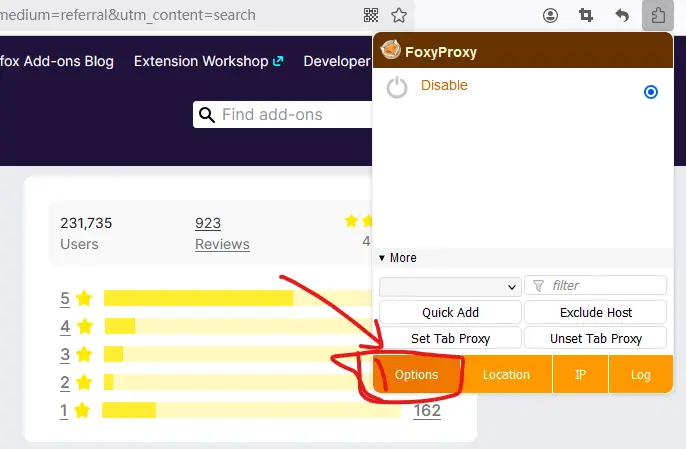Click the power icon beside Disable
Viewport: 686px width, 449px height.
coord(397,88)
